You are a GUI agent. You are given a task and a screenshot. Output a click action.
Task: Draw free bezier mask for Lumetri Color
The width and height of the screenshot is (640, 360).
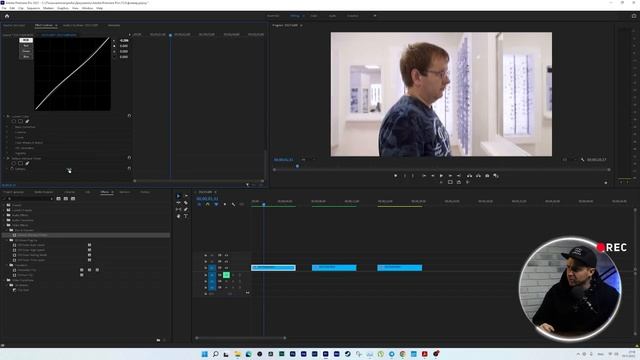27,121
